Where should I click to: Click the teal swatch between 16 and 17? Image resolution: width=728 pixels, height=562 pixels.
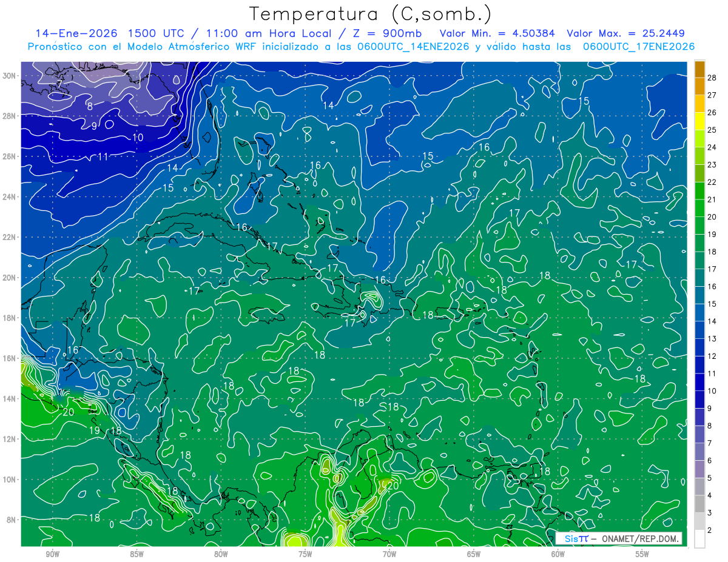click(699, 277)
